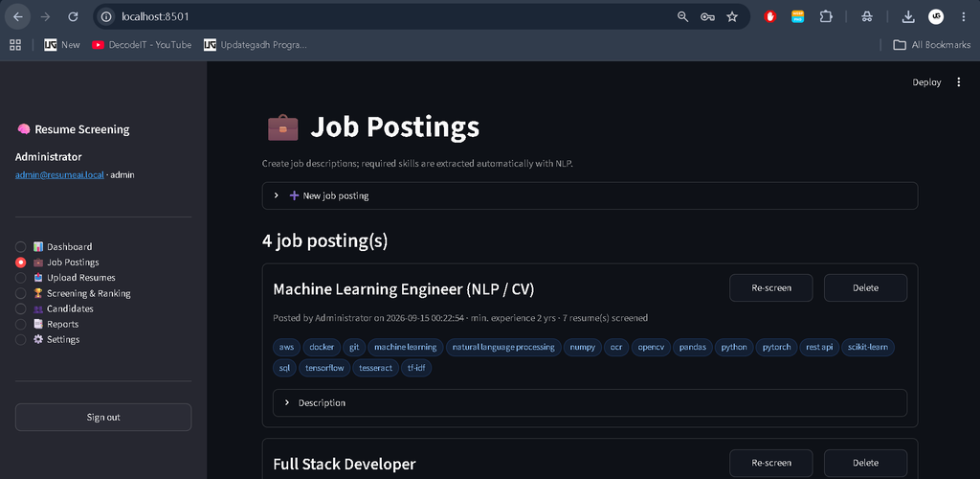Image resolution: width=980 pixels, height=479 pixels.
Task: Open the All Bookmarks folder
Action: [932, 44]
